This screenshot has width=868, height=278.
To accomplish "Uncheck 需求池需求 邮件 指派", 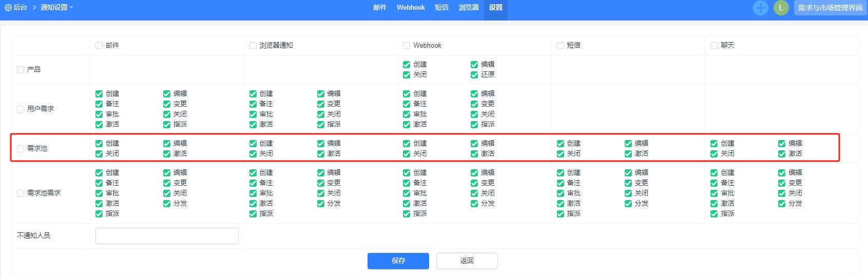I will [99, 214].
